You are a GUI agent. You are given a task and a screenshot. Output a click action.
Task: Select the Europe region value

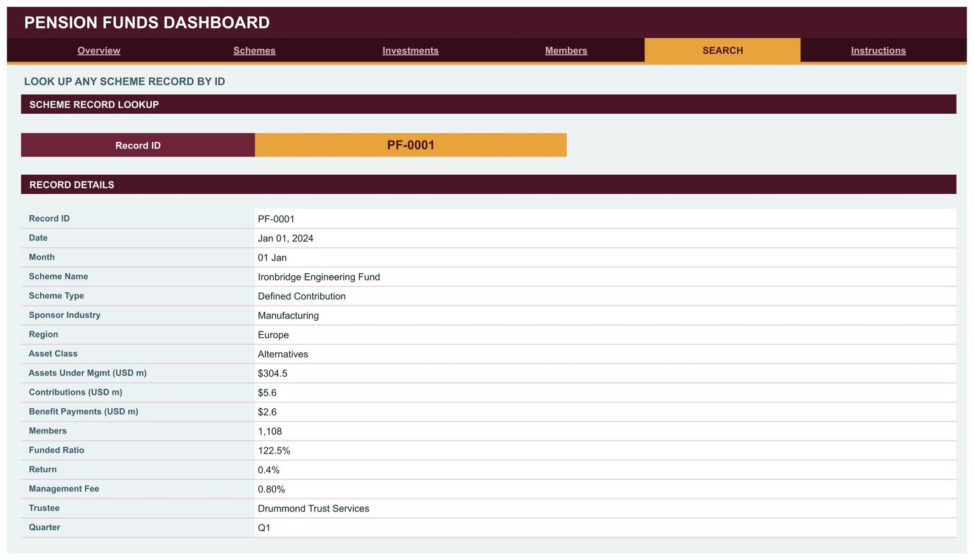point(273,335)
